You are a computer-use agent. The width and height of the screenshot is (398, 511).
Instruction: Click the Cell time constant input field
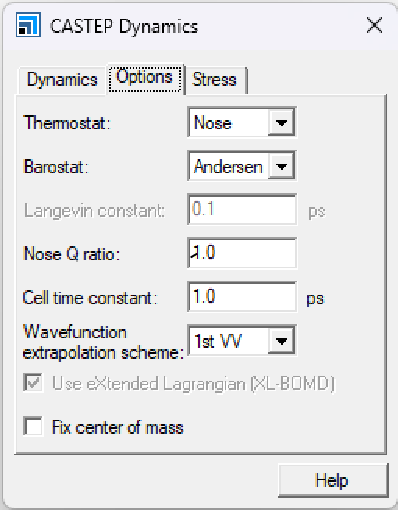242,297
